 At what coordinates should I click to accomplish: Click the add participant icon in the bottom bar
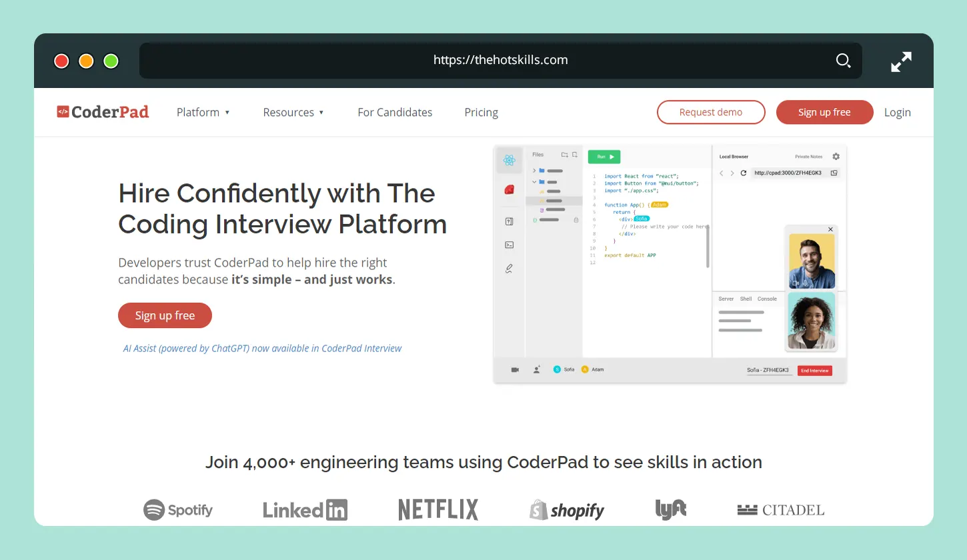click(537, 369)
